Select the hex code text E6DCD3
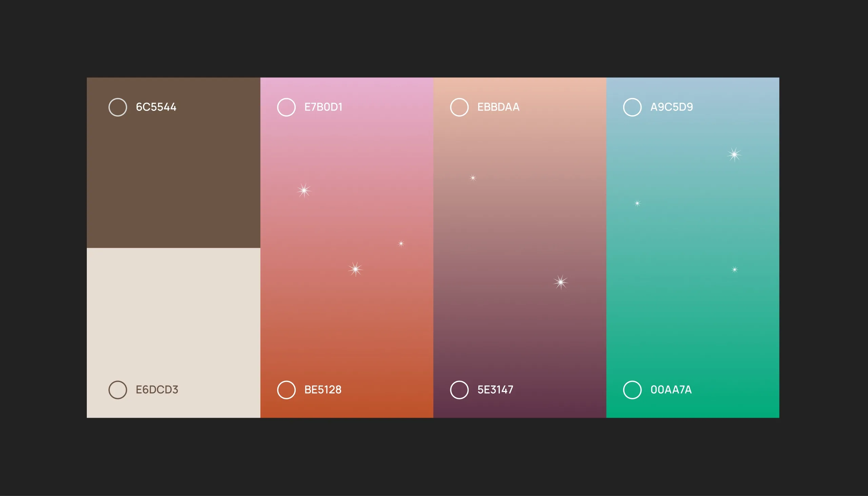 coord(157,390)
